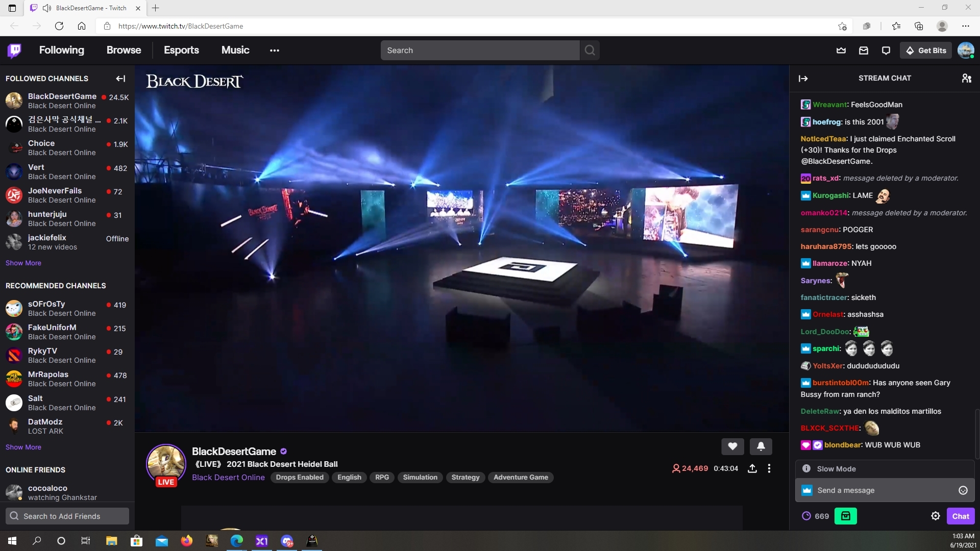Image resolution: width=980 pixels, height=551 pixels.
Task: Open browser Favorites list icon
Action: [x=896, y=26]
